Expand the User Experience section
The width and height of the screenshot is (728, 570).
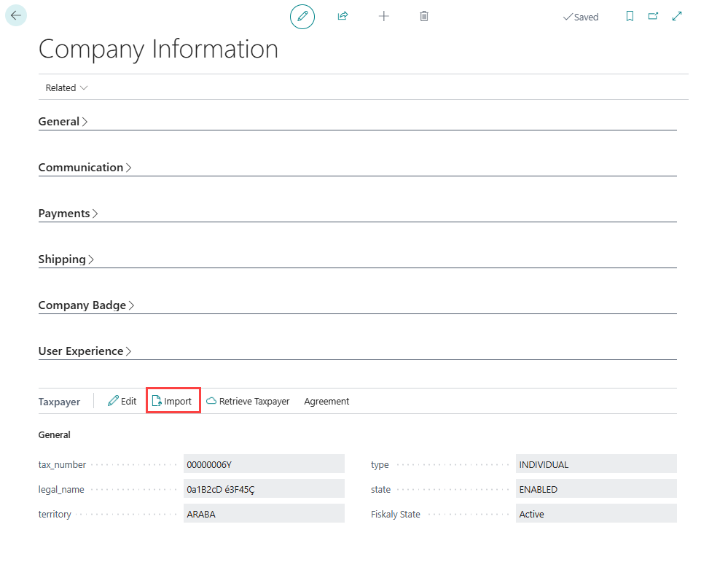click(x=85, y=351)
